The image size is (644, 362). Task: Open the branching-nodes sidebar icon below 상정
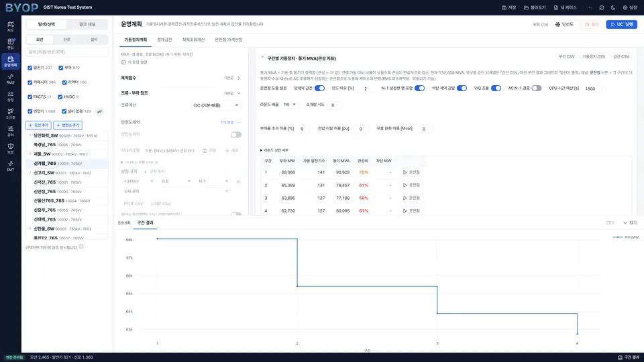coord(10,113)
